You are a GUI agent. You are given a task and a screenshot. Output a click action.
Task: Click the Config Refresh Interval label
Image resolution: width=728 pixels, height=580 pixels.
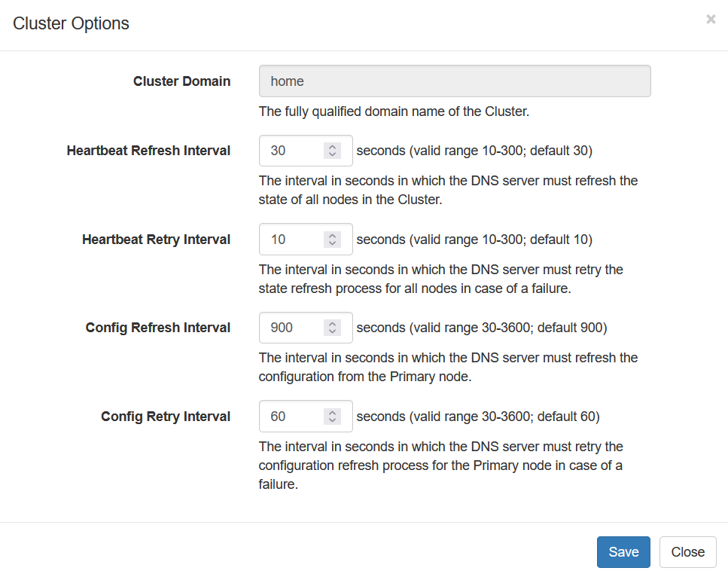(x=158, y=328)
